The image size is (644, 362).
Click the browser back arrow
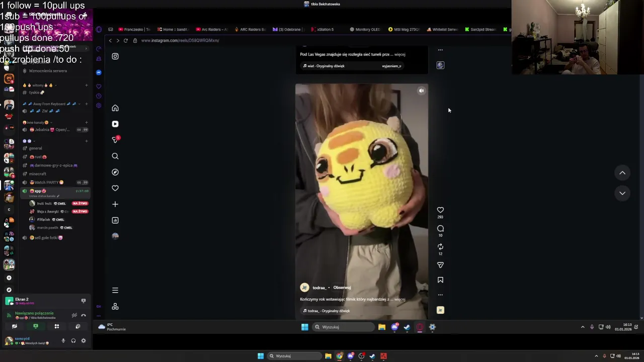click(x=110, y=40)
